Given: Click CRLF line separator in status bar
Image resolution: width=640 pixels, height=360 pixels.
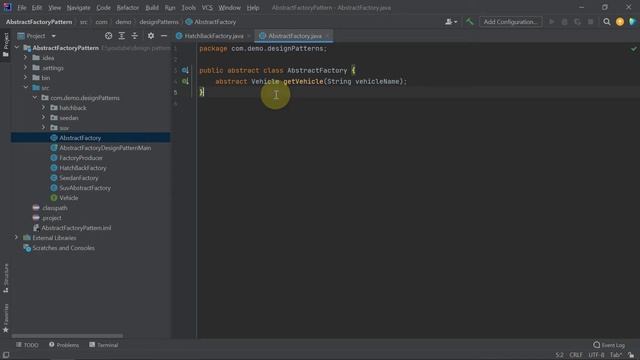Looking at the screenshot, I should click(576, 355).
